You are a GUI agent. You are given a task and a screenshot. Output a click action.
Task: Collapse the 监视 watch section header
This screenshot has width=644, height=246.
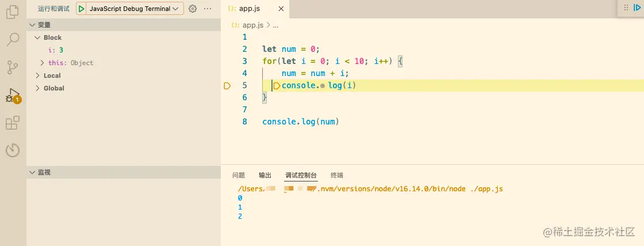[32, 172]
